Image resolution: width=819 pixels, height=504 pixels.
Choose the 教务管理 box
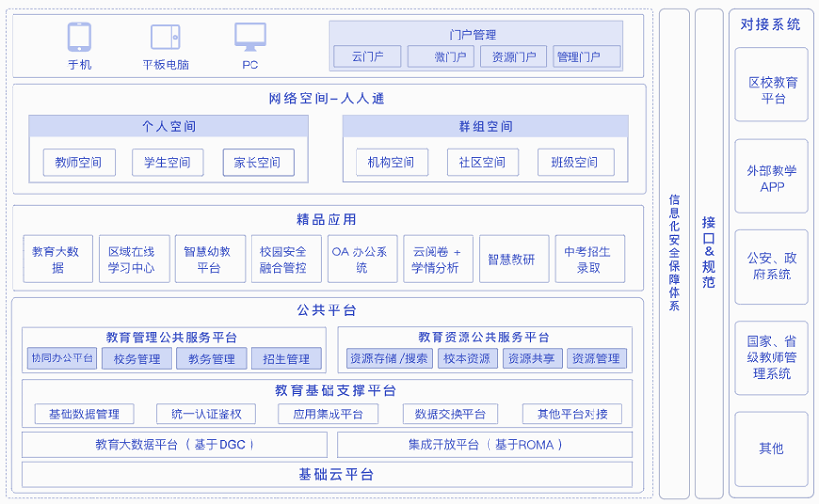[x=212, y=358]
